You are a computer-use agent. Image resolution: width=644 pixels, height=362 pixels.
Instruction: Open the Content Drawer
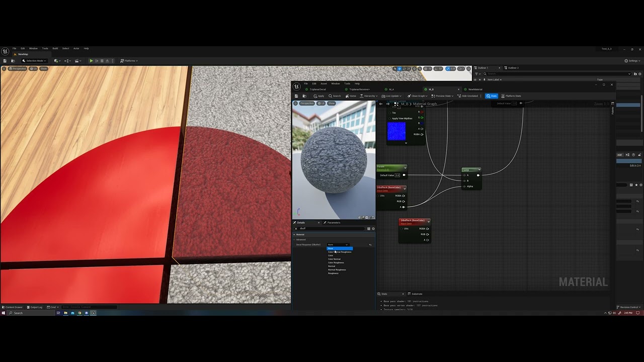click(13, 307)
